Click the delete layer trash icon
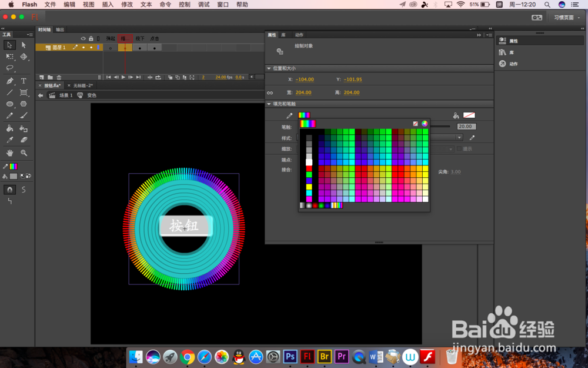This screenshot has height=368, width=588. tap(59, 77)
